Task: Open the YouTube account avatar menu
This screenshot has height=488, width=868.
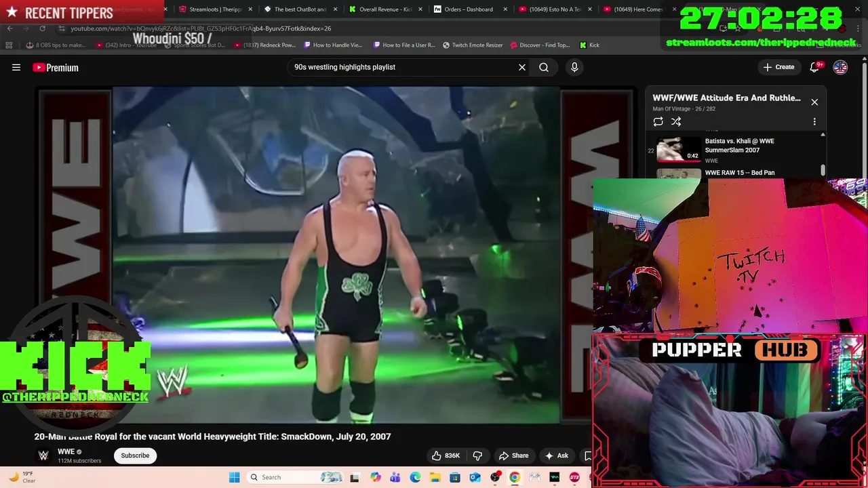Action: (x=840, y=67)
